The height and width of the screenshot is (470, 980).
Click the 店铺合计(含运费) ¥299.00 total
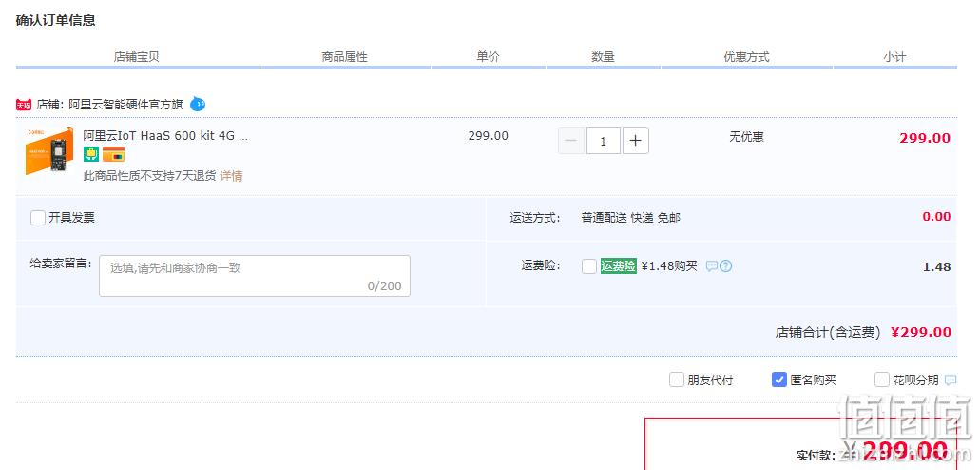click(863, 332)
